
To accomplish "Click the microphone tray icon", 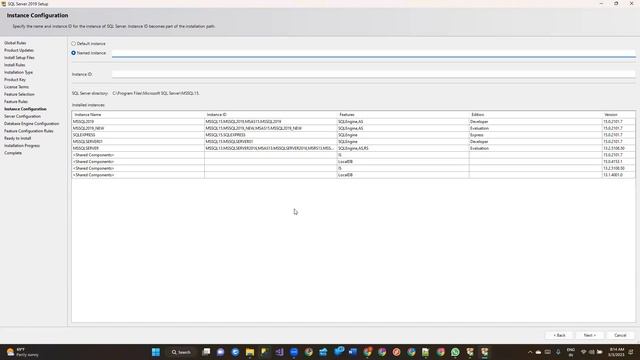I will [x=558, y=352].
